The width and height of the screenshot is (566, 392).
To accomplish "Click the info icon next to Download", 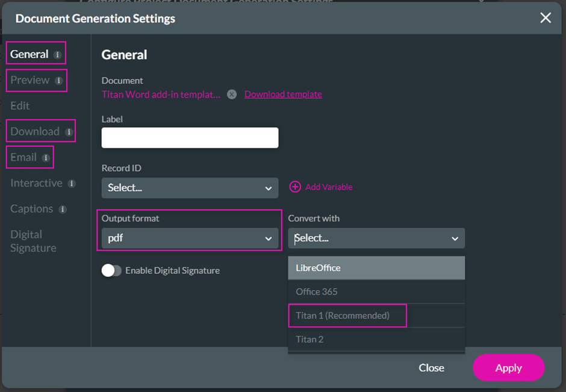I will pyautogui.click(x=69, y=132).
